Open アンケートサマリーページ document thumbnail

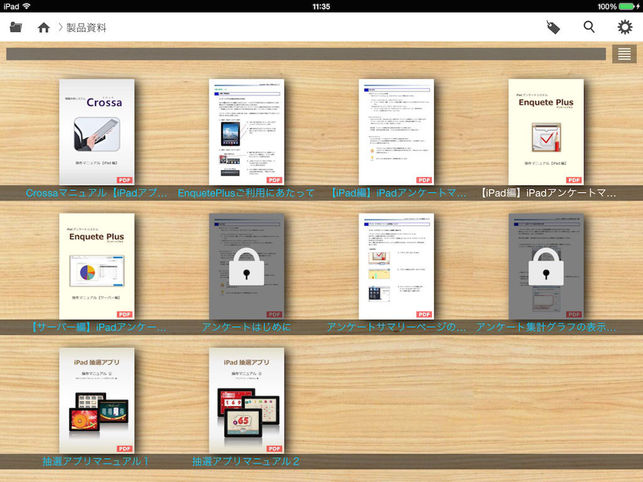tap(396, 266)
